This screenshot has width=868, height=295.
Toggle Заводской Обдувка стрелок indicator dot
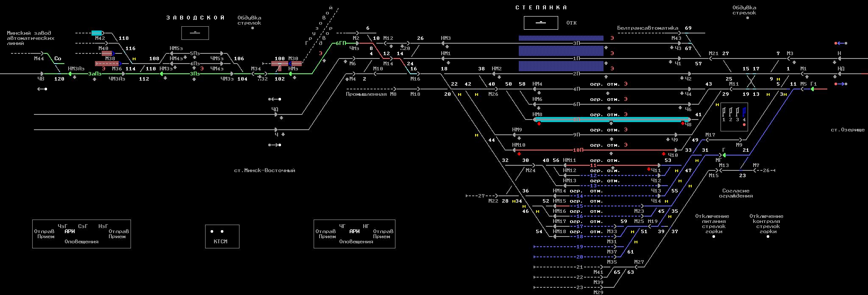tap(253, 28)
